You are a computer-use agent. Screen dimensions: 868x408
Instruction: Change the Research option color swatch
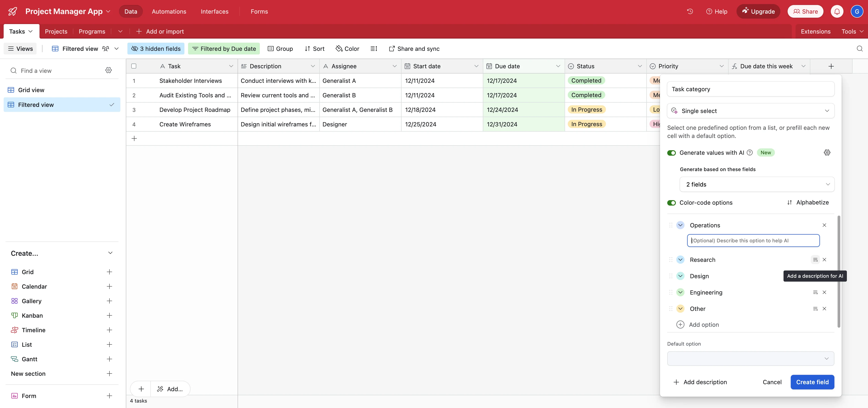(680, 260)
